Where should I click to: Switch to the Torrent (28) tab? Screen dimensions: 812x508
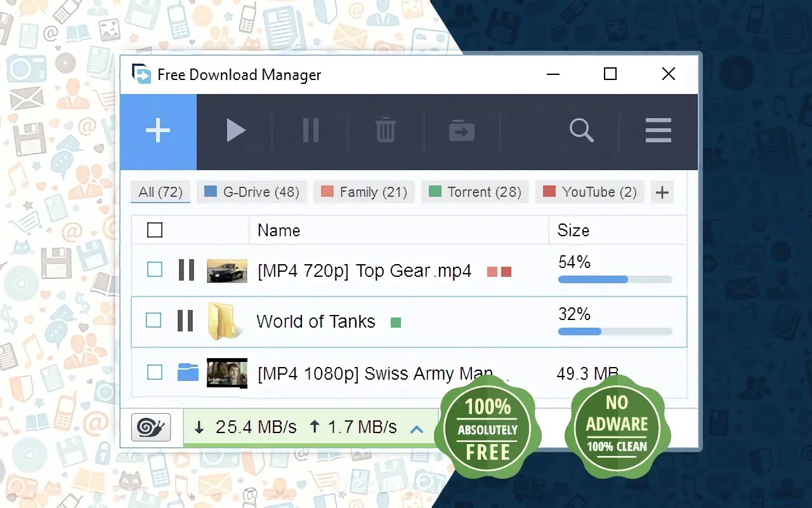tap(475, 192)
